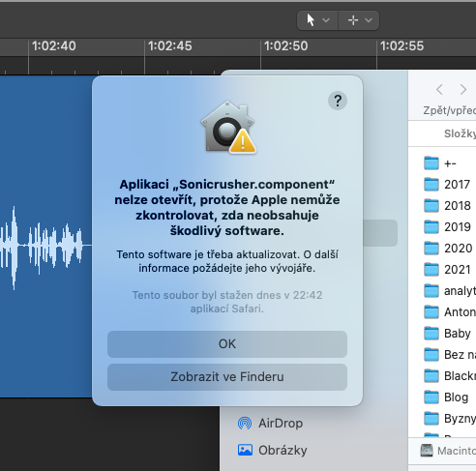This screenshot has height=471, width=476.
Task: Select the 2019 folder icon
Action: tap(431, 227)
